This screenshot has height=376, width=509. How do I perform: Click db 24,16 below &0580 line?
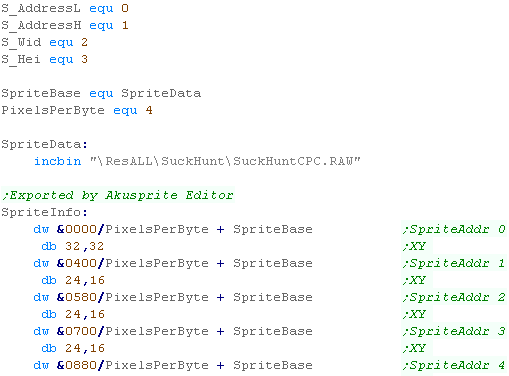click(73, 314)
